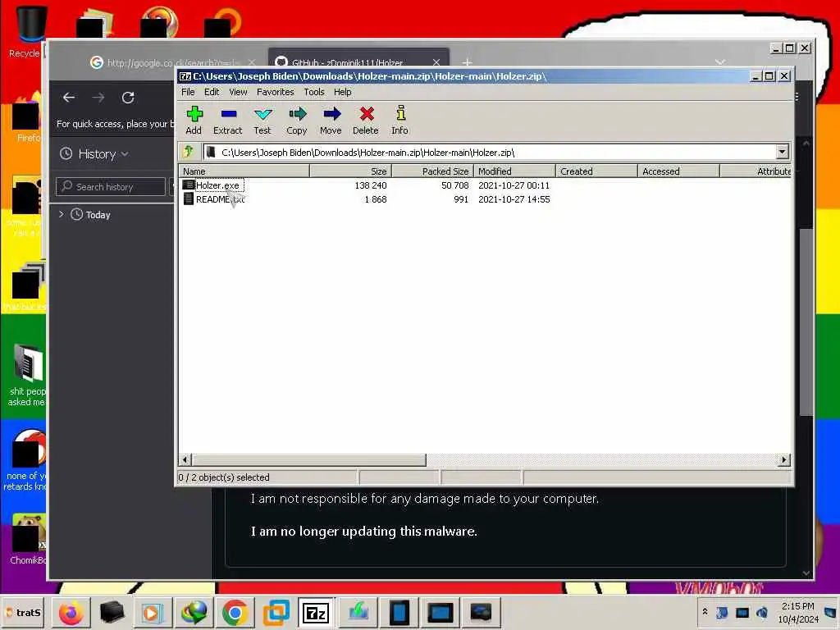Sort by Created column header

(x=597, y=171)
